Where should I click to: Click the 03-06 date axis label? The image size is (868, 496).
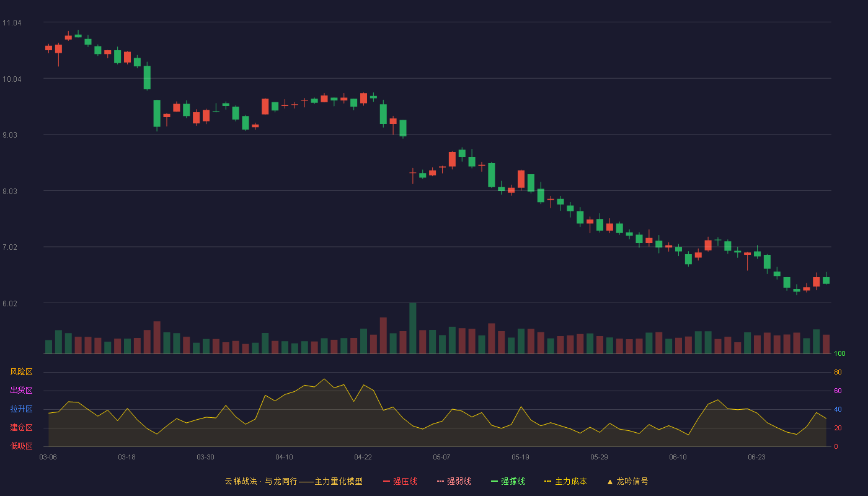coord(48,457)
